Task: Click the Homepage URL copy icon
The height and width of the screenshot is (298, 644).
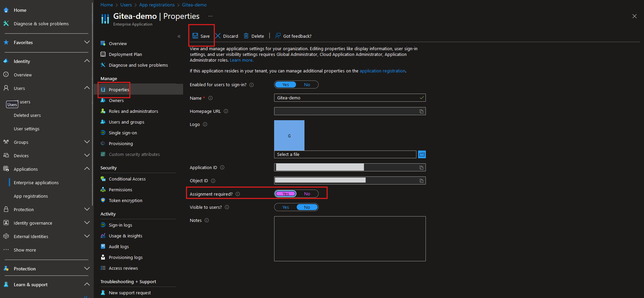Action: 421,111
